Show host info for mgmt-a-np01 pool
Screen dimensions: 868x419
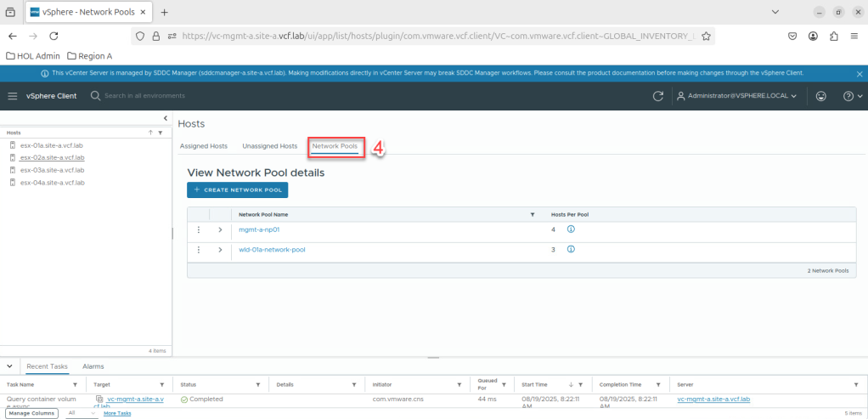coord(571,229)
